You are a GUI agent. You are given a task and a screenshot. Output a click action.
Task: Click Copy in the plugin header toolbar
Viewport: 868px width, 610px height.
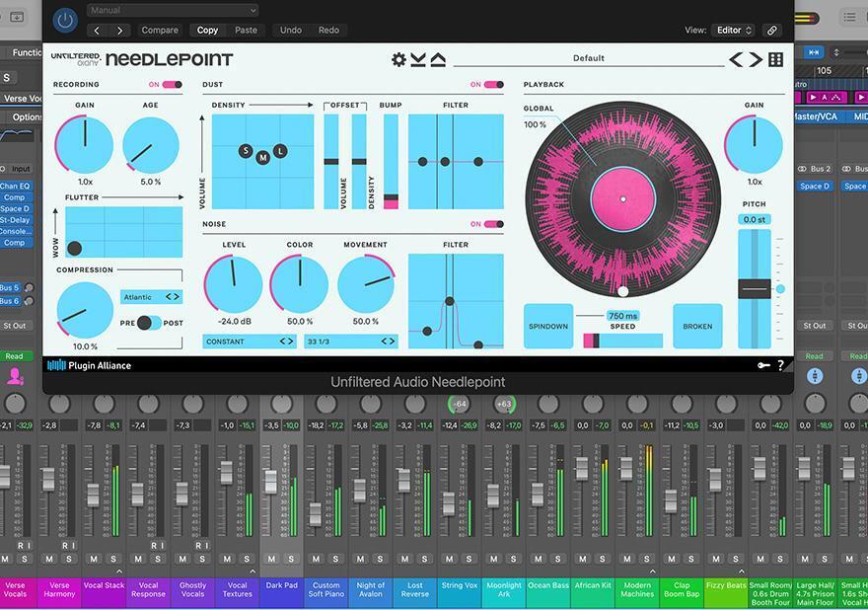coord(206,30)
